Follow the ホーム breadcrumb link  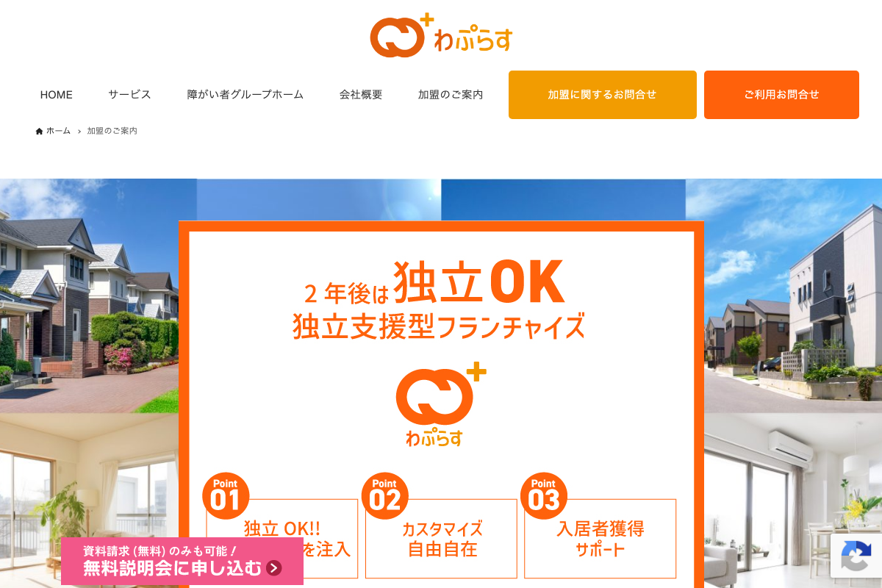58,131
